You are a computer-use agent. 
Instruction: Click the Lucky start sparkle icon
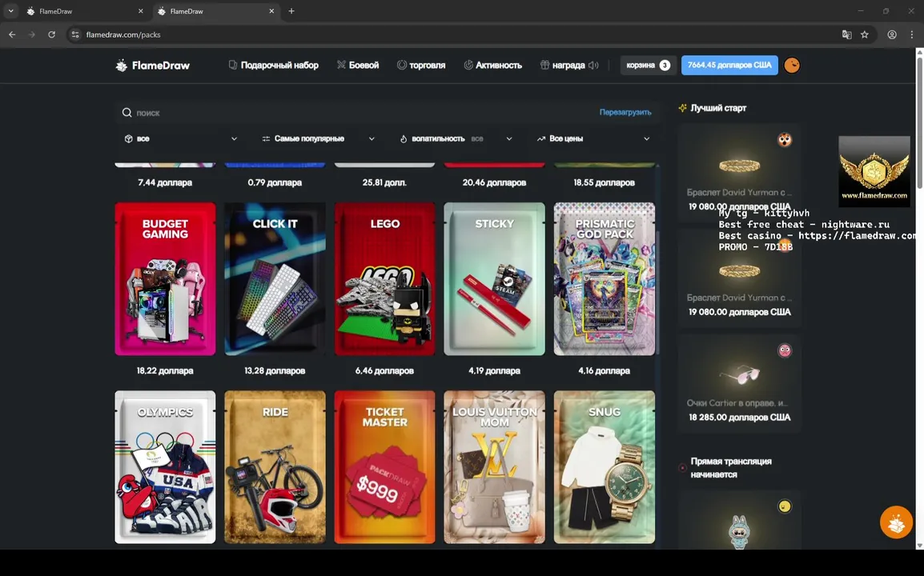coord(682,108)
